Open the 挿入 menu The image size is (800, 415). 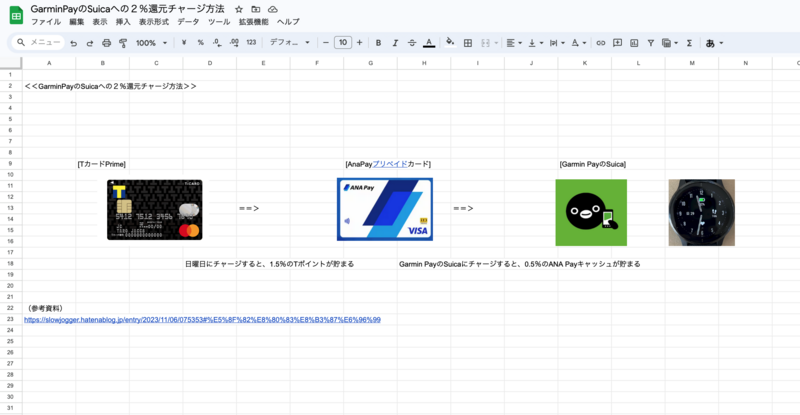(123, 22)
